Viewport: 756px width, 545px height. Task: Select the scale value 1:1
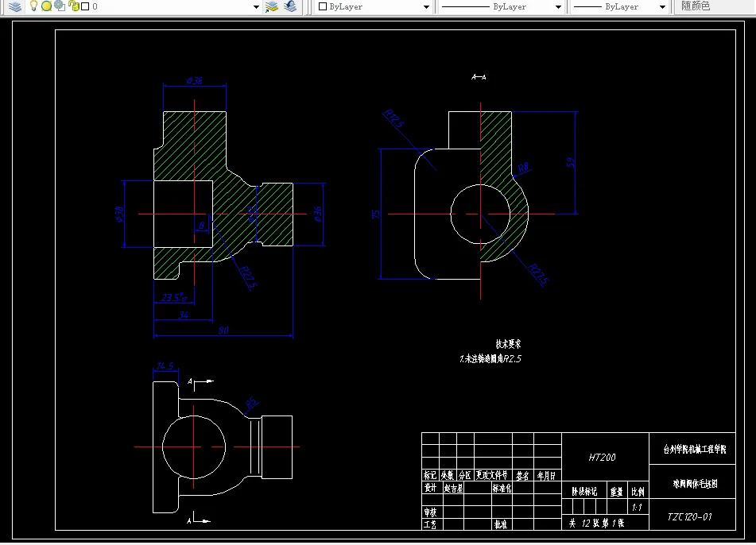[x=637, y=508]
